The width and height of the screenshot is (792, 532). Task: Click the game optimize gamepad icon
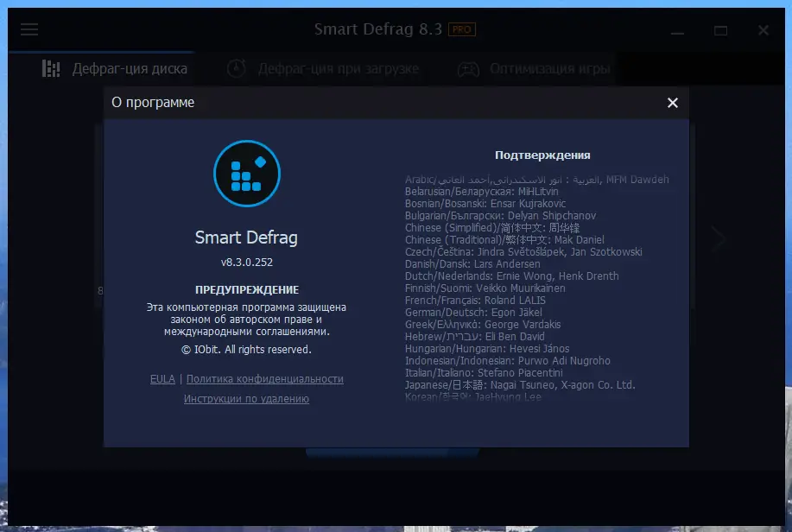pyautogui.click(x=468, y=69)
